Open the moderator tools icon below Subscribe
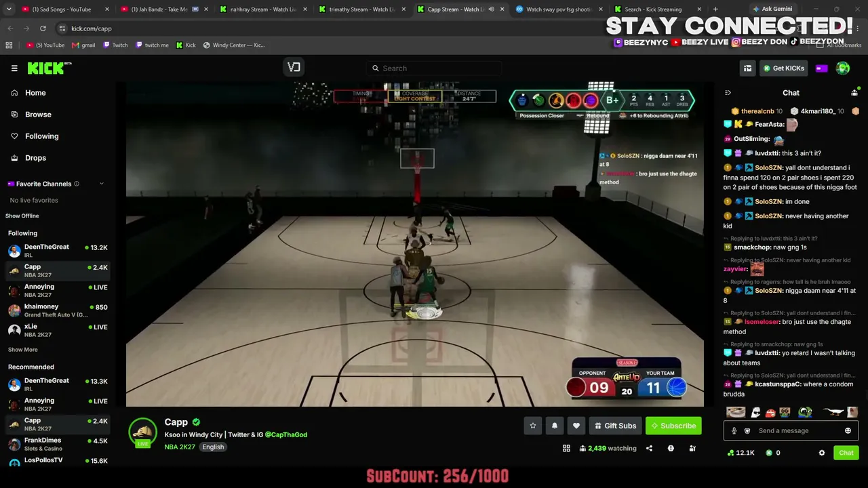Viewport: 868px width, 488px height. 692,448
